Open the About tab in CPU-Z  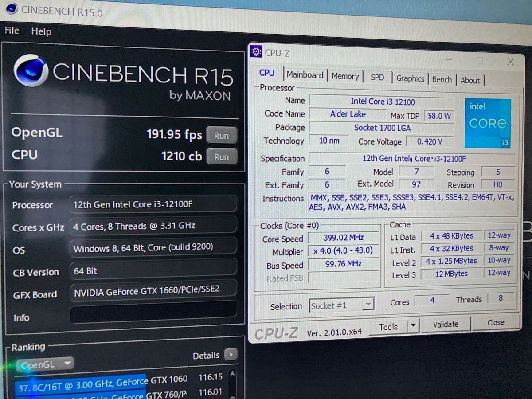coord(470,80)
